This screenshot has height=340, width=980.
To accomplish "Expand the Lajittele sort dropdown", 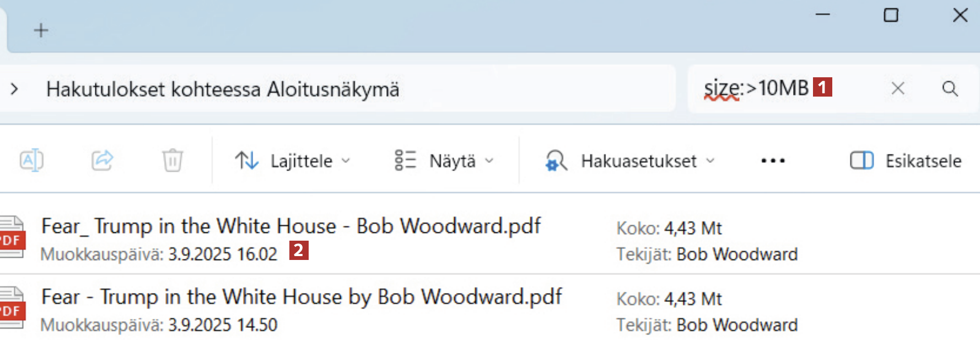I will 293,161.
